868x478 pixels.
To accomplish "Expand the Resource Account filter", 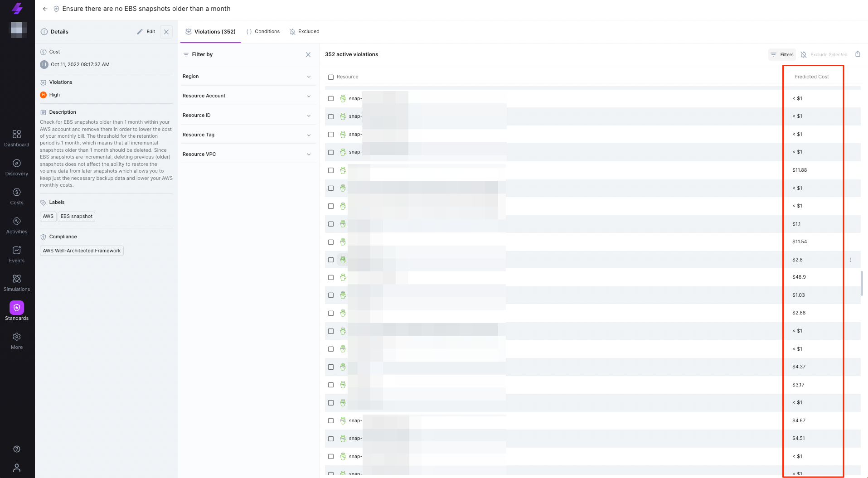I will [x=247, y=96].
